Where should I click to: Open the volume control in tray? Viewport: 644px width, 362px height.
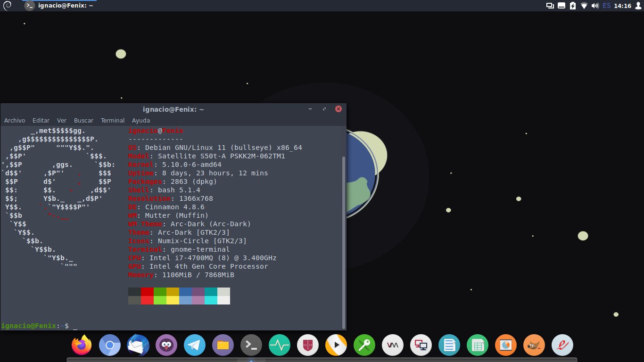pos(595,6)
